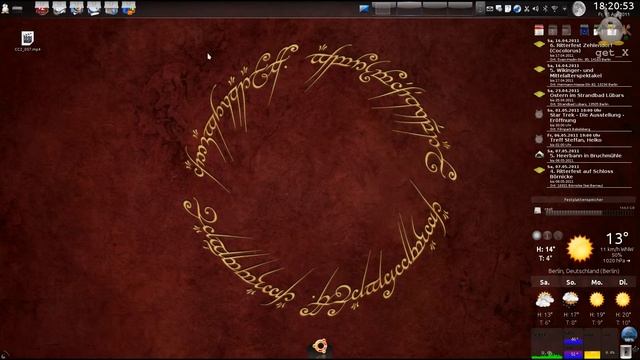640x360 pixels.
Task: Click the owl icon beside the Star Trek event
Action: pyautogui.click(x=539, y=114)
